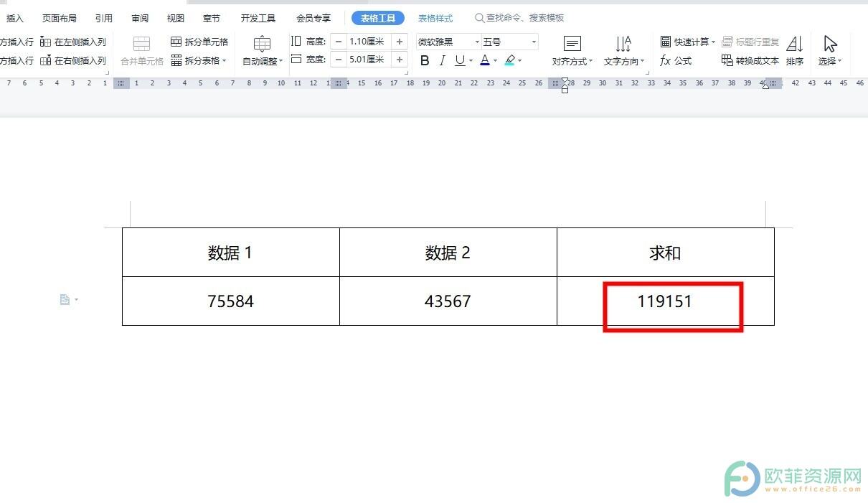
Task: Insert a column to the left
Action: click(x=73, y=42)
